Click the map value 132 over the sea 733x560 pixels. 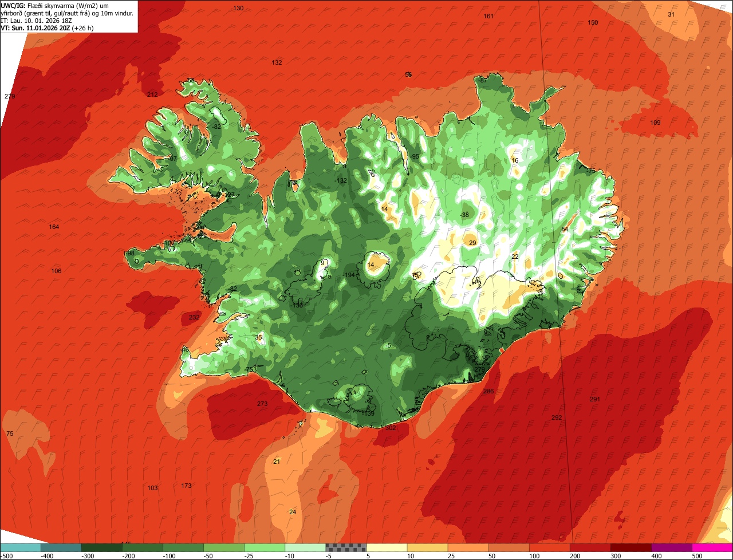click(277, 62)
